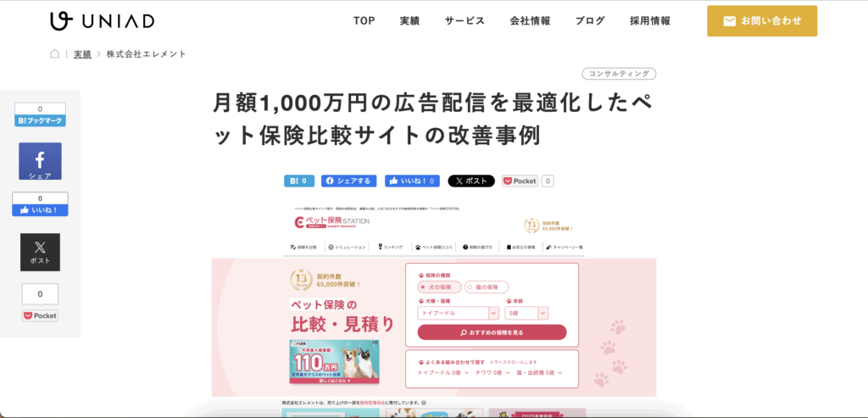Save with the sidebar Pocket button

click(x=40, y=315)
